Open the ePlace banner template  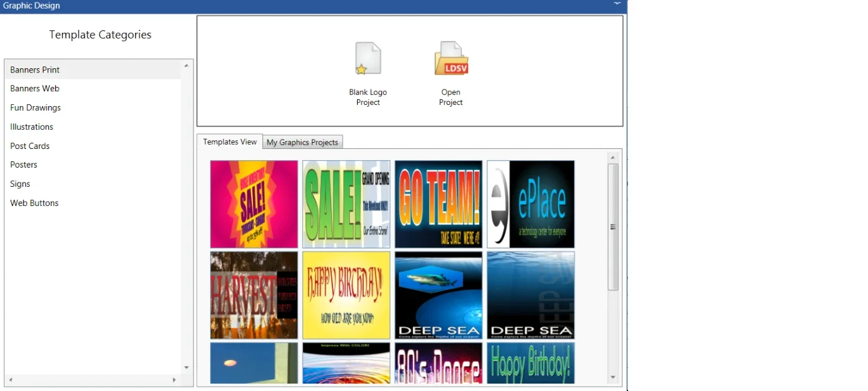531,204
